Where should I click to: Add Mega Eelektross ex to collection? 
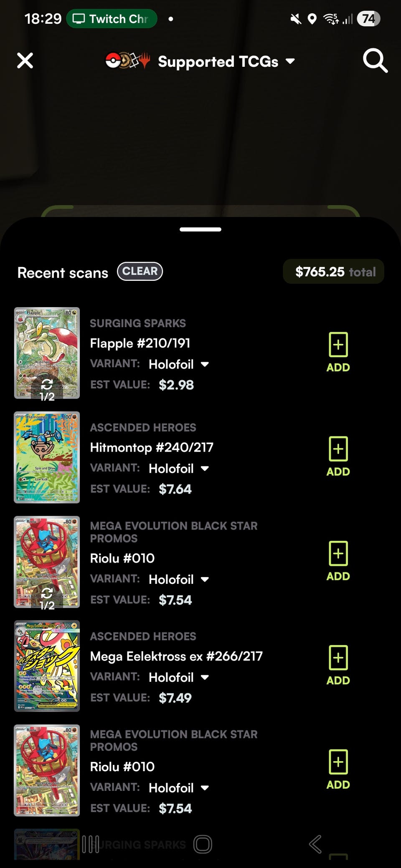(338, 665)
